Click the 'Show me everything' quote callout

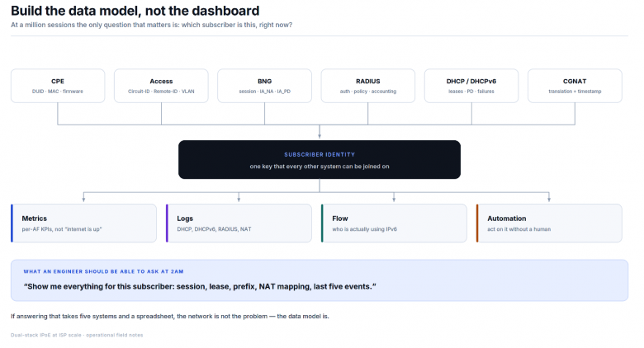point(320,280)
